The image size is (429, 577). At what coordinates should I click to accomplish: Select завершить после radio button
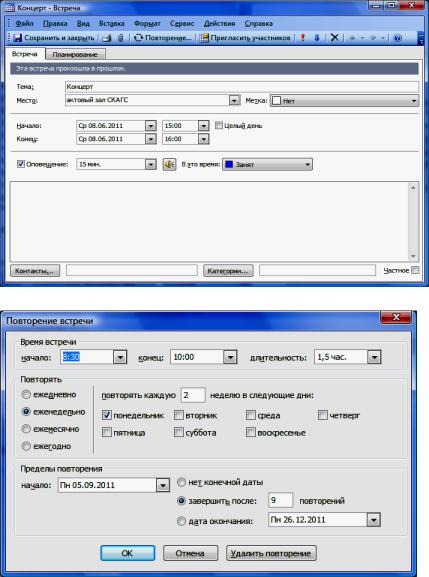[x=181, y=501]
